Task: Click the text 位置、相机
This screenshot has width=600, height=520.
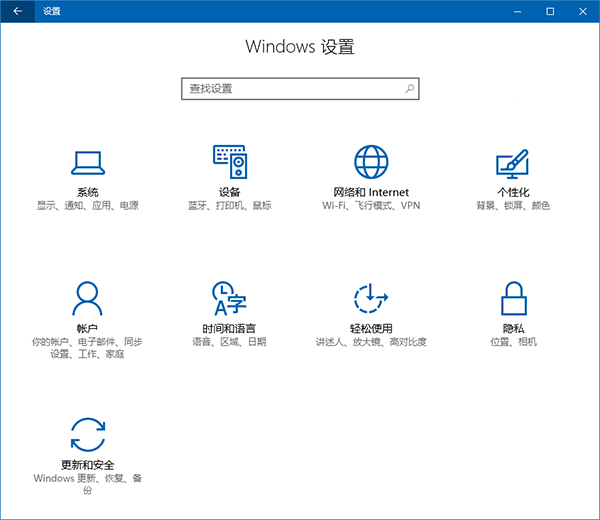Action: click(514, 342)
